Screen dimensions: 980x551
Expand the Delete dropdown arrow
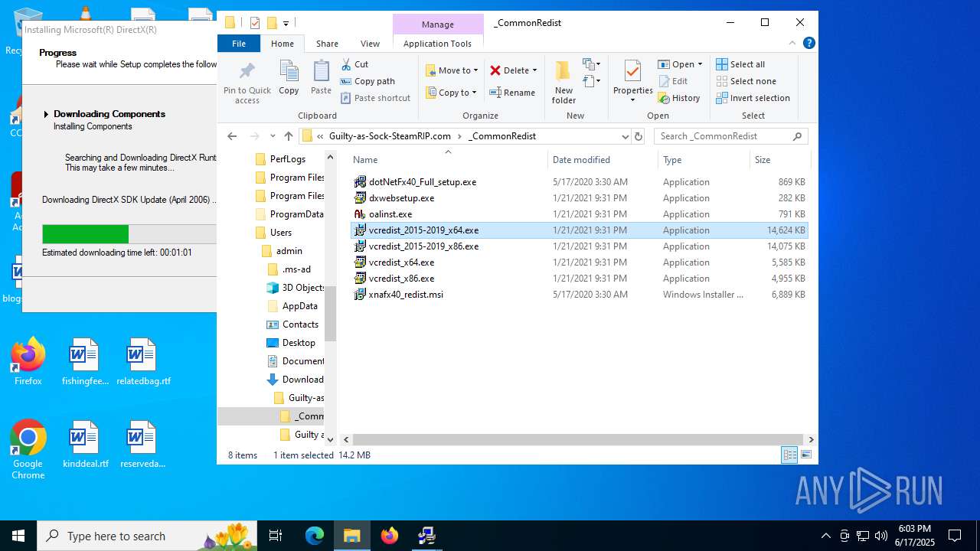534,70
